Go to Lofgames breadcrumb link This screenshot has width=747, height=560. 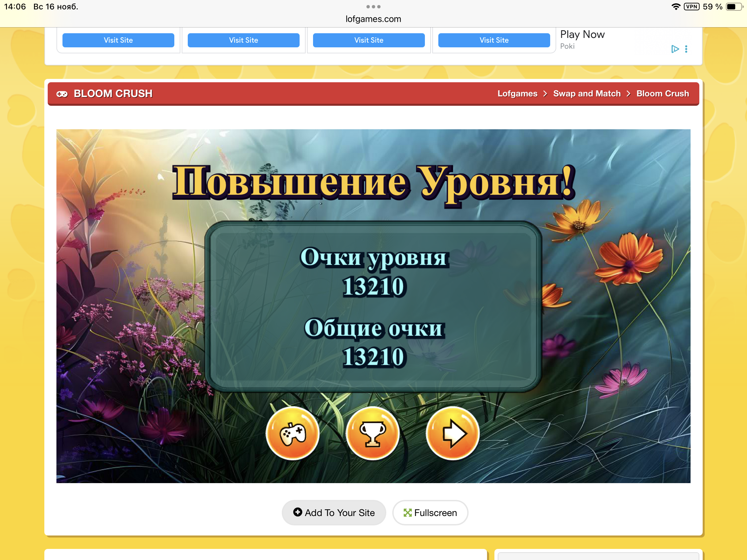click(517, 94)
